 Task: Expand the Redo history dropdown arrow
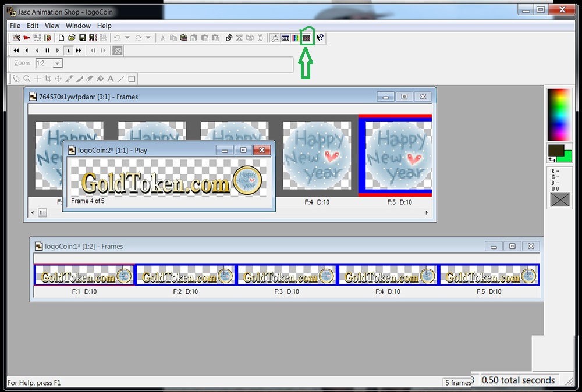pyautogui.click(x=148, y=38)
